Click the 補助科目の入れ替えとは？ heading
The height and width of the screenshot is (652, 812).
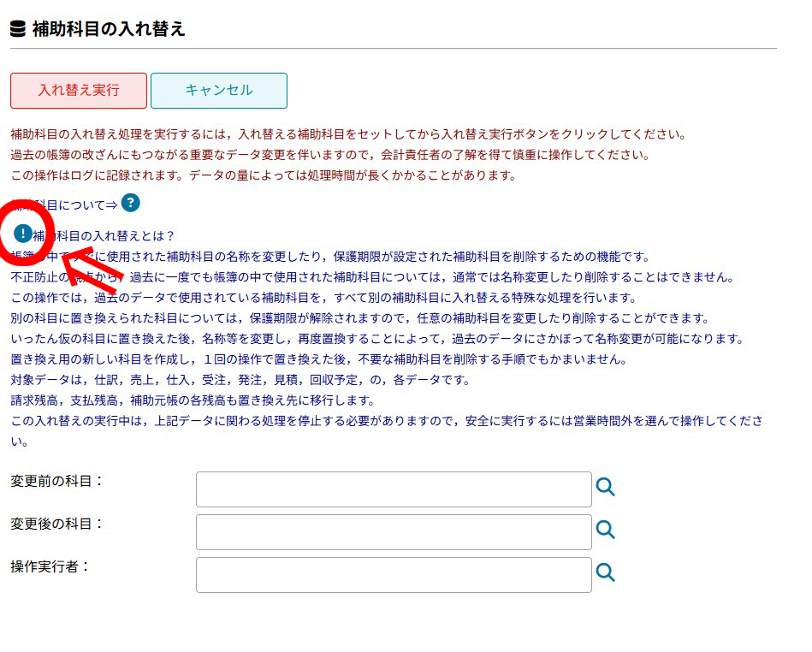coord(104,235)
